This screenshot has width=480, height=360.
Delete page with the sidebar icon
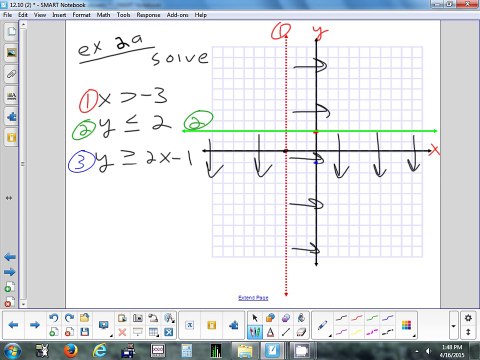(x=9, y=302)
